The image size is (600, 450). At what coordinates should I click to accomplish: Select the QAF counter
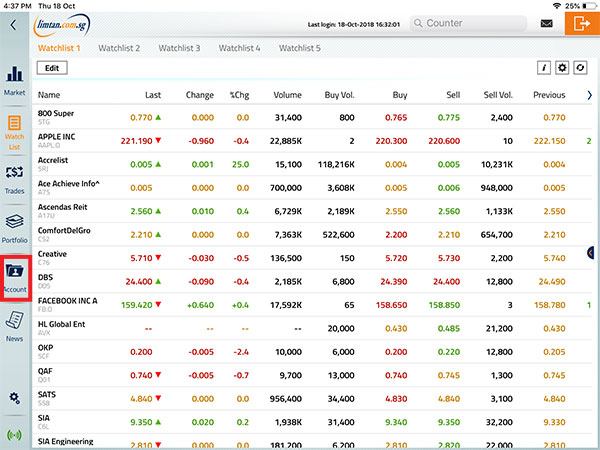[x=45, y=371]
